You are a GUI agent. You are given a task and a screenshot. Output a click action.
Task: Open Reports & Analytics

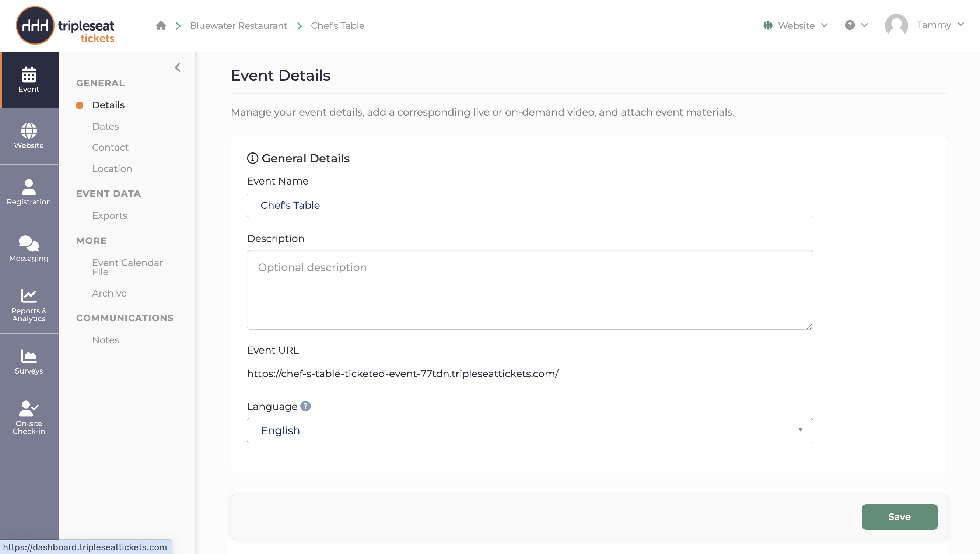point(29,304)
